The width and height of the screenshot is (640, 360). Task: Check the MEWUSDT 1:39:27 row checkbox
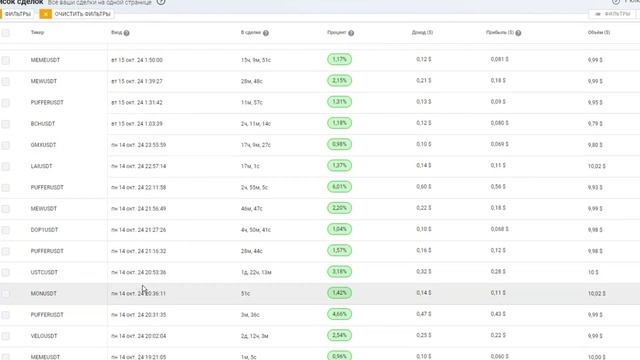point(5,82)
